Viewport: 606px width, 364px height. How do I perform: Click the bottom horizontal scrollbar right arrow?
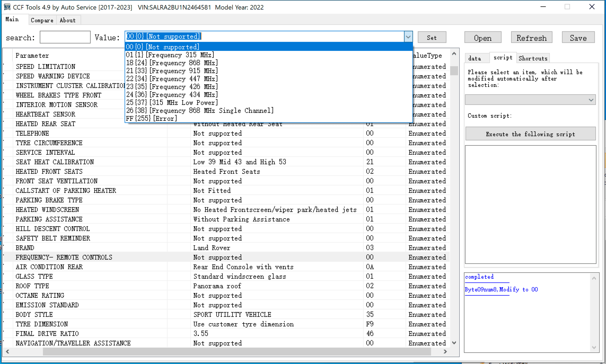pos(445,352)
